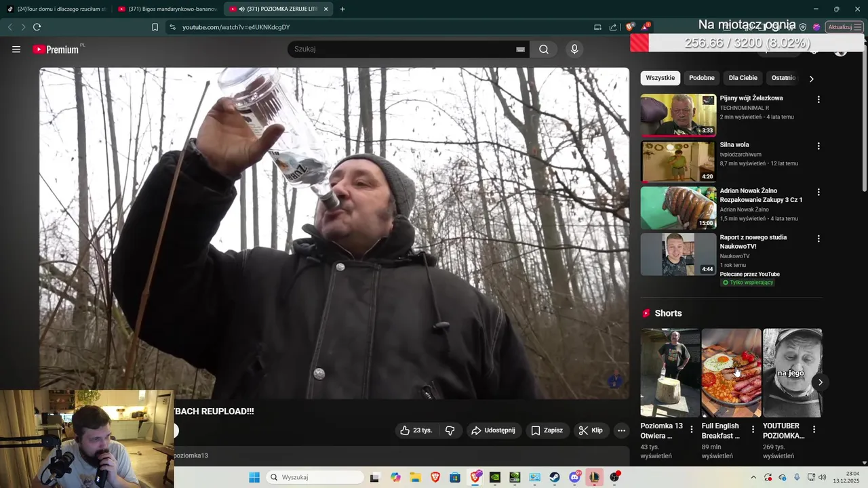Image resolution: width=868 pixels, height=488 pixels.
Task: Open menu for Adrian Nowak Żalno video
Action: 818,192
